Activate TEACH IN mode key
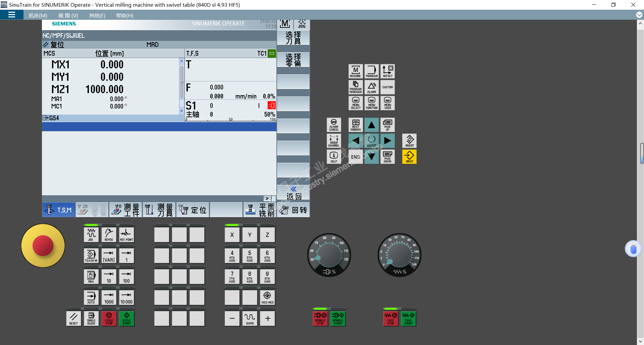Viewport: 644px width, 345px height. click(x=91, y=256)
